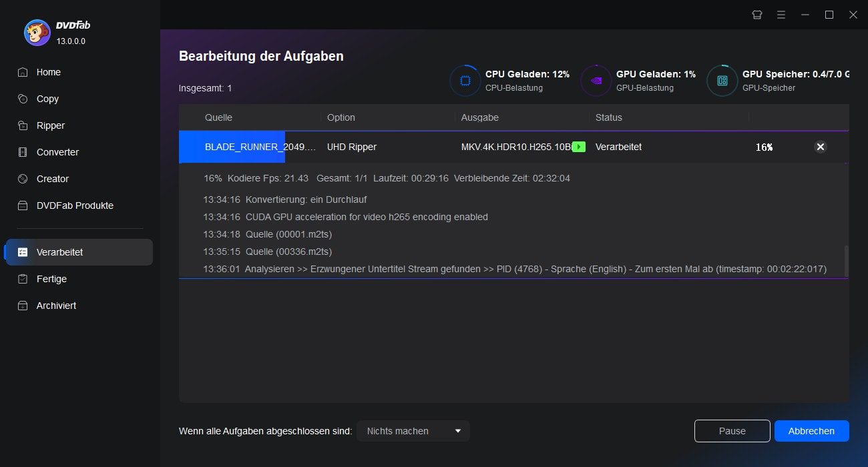Click the Insgesamt: 1 counter
868x467 pixels.
coord(206,88)
